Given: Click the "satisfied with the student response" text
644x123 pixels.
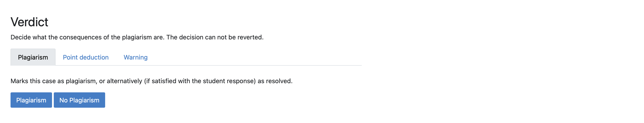Looking at the screenshot, I should tap(203, 81).
